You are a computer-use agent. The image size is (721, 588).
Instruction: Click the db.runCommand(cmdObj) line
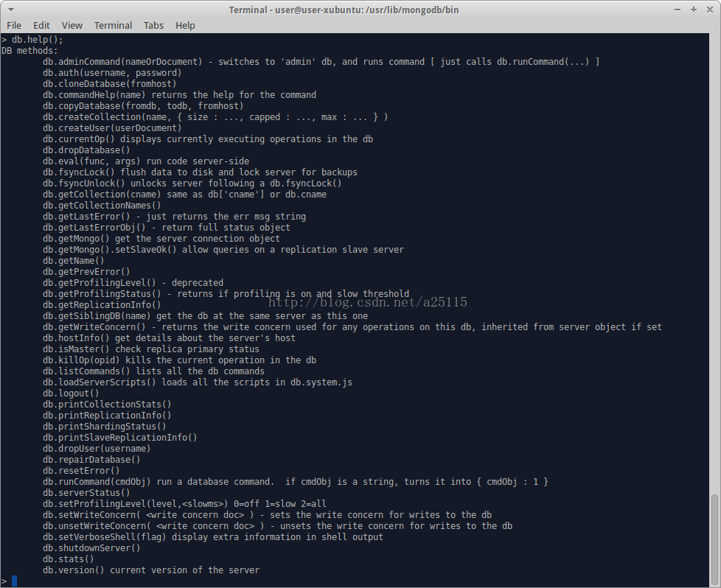[x=295, y=481]
